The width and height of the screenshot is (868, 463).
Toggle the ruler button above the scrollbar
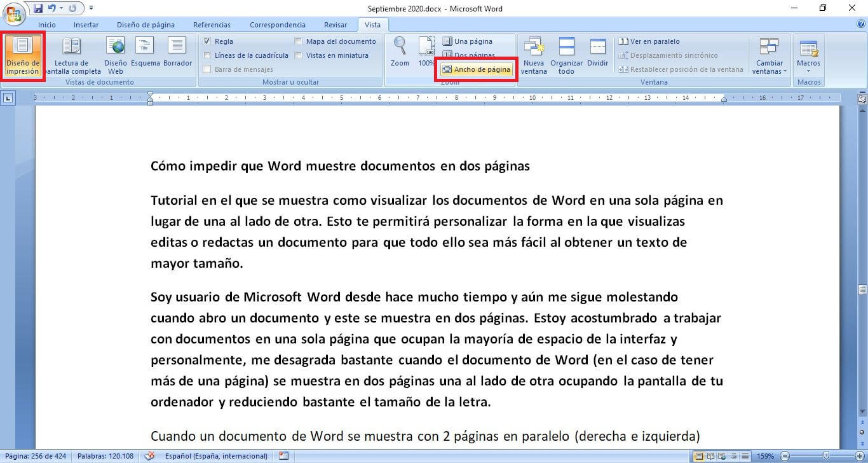[x=862, y=99]
